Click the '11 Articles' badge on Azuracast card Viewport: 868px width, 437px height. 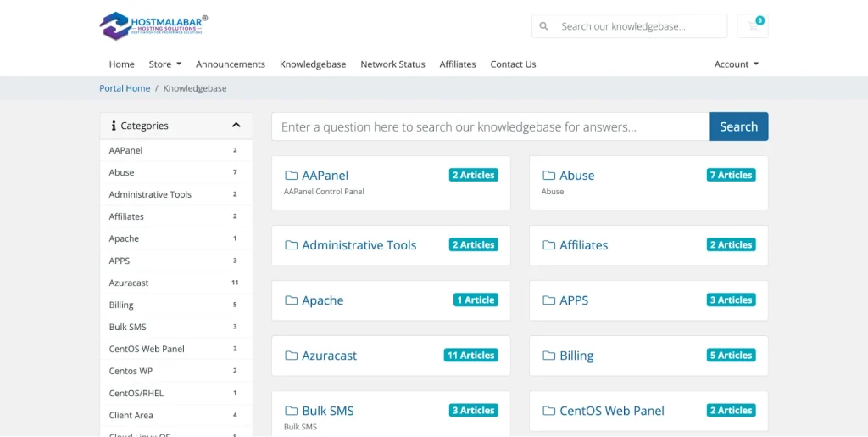[x=471, y=355]
